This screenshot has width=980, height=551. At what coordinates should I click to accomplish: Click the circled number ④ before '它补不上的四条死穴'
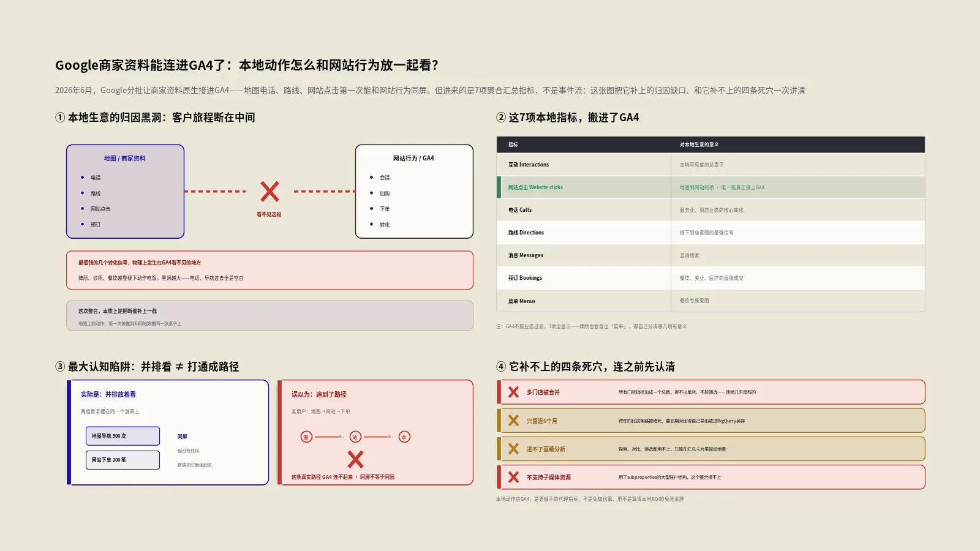[x=501, y=367]
